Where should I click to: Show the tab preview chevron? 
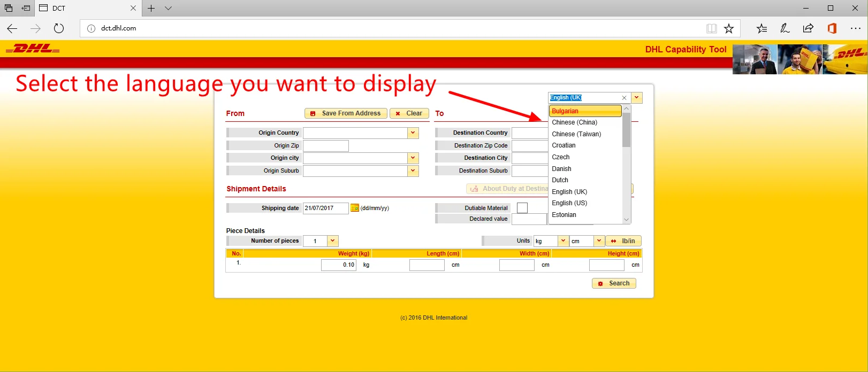(168, 8)
